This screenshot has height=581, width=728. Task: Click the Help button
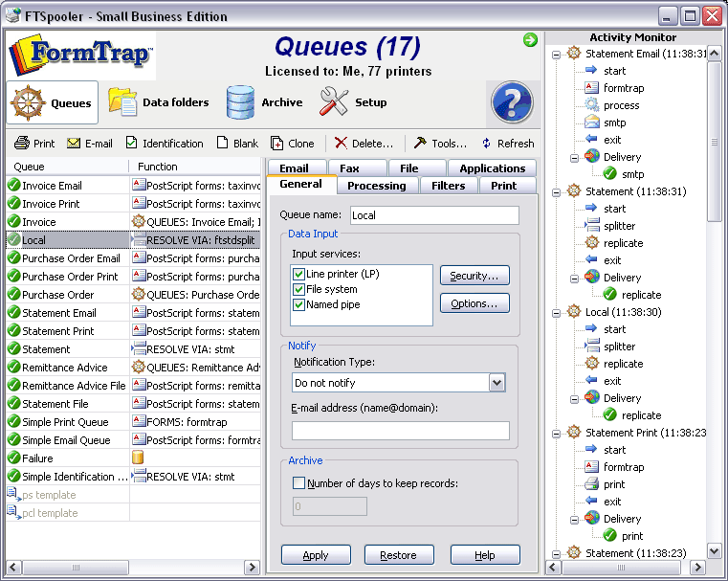click(x=485, y=555)
